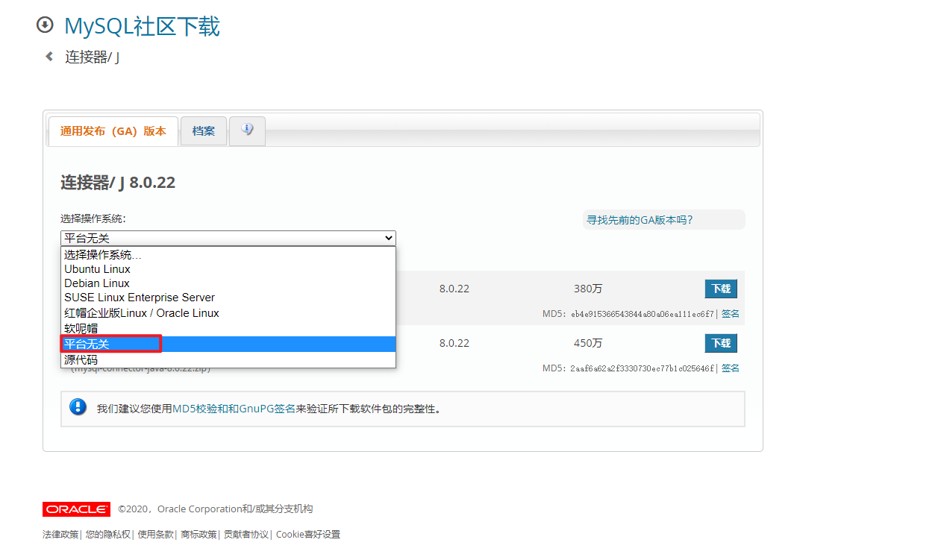This screenshot has width=944, height=560.
Task: Choose 软呢帽 option in list
Action: [228, 328]
